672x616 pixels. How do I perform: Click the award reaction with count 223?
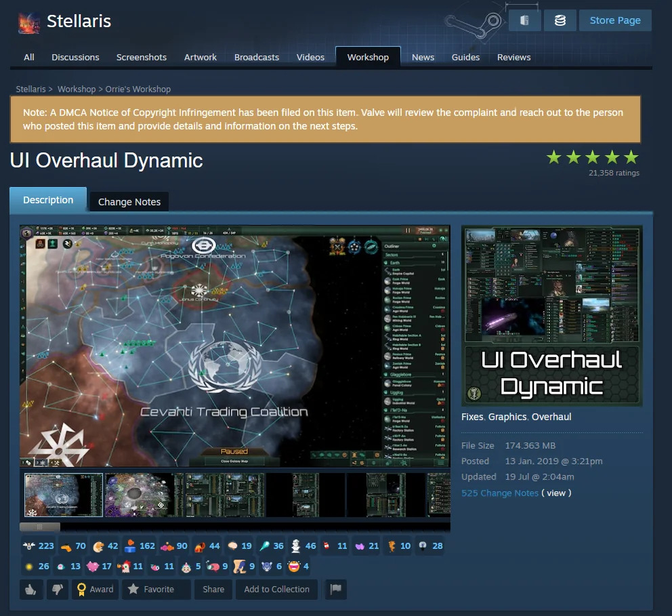[x=39, y=546]
